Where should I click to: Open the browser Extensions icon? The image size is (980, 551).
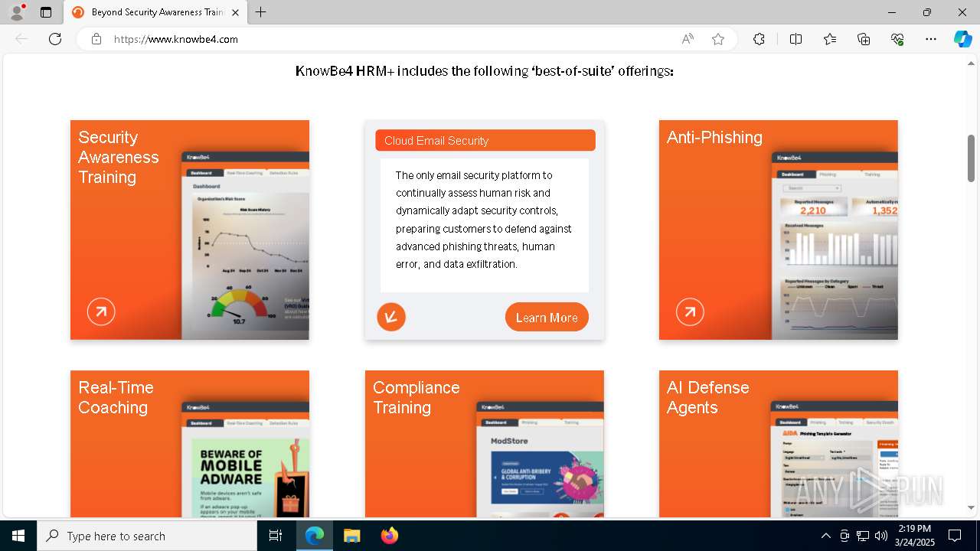pyautogui.click(x=759, y=39)
